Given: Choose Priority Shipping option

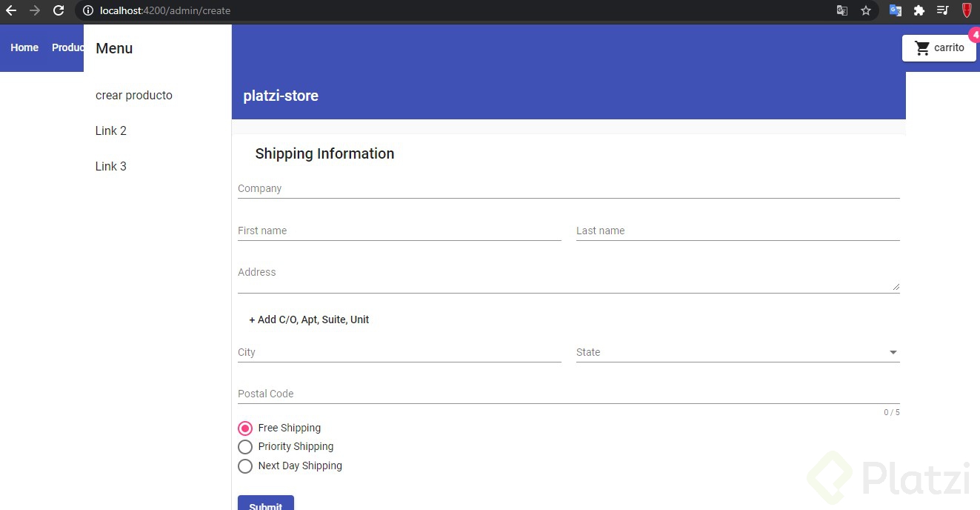Looking at the screenshot, I should coord(245,447).
